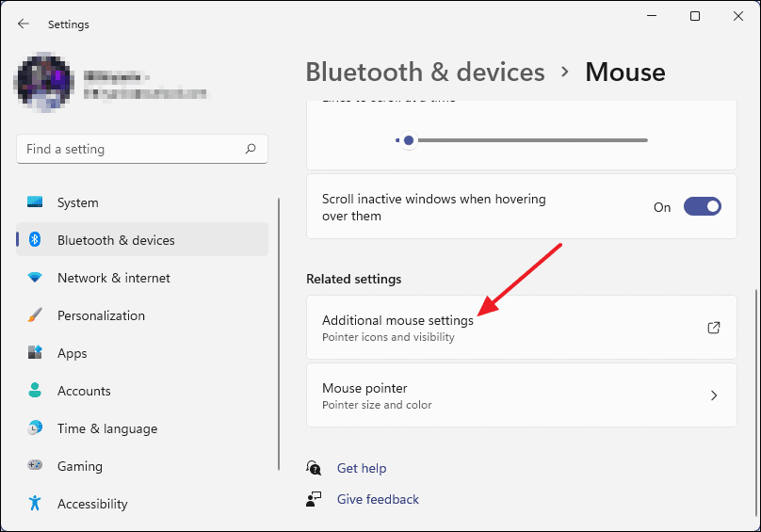761x532 pixels.
Task: Click the Accounts person icon
Action: coord(36,391)
